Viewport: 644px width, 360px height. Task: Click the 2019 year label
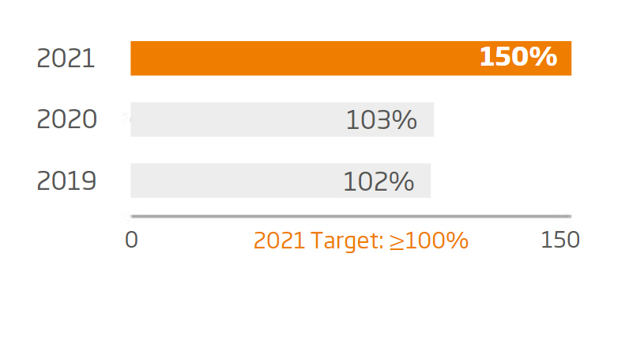(66, 180)
